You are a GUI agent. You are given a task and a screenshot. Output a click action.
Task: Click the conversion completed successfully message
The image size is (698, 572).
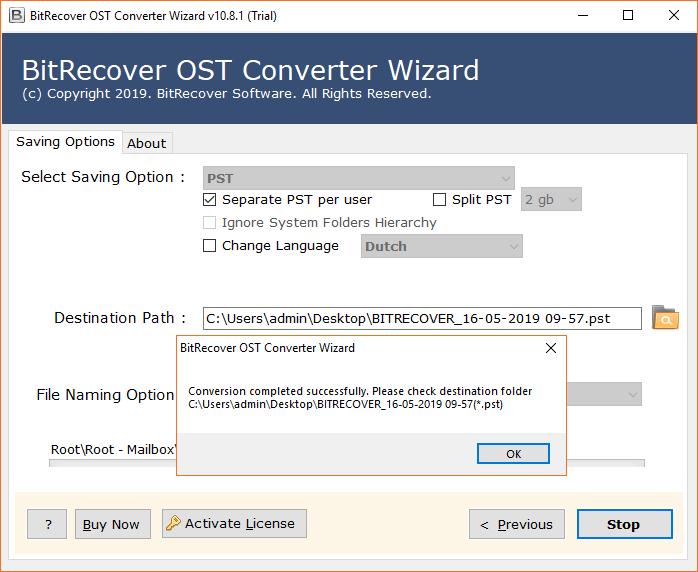pyautogui.click(x=360, y=398)
